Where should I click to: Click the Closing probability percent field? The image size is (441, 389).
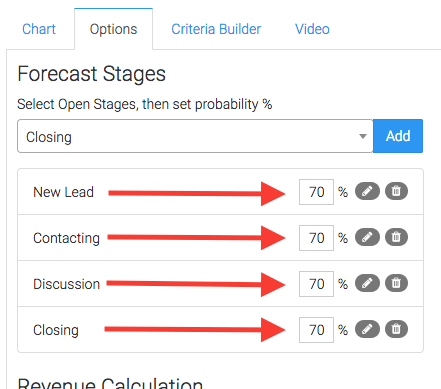[x=316, y=330]
